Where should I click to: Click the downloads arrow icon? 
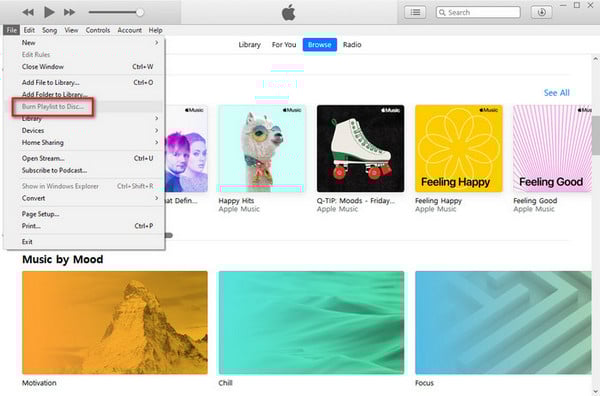coord(541,12)
